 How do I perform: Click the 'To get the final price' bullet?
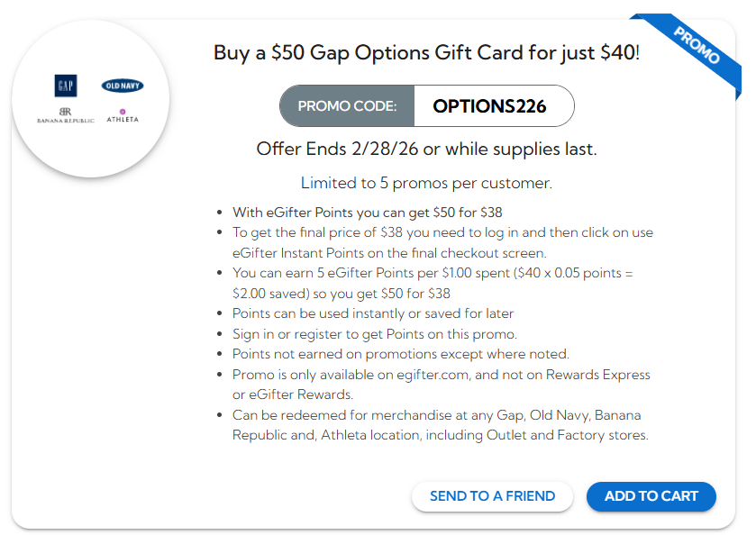tap(442, 232)
